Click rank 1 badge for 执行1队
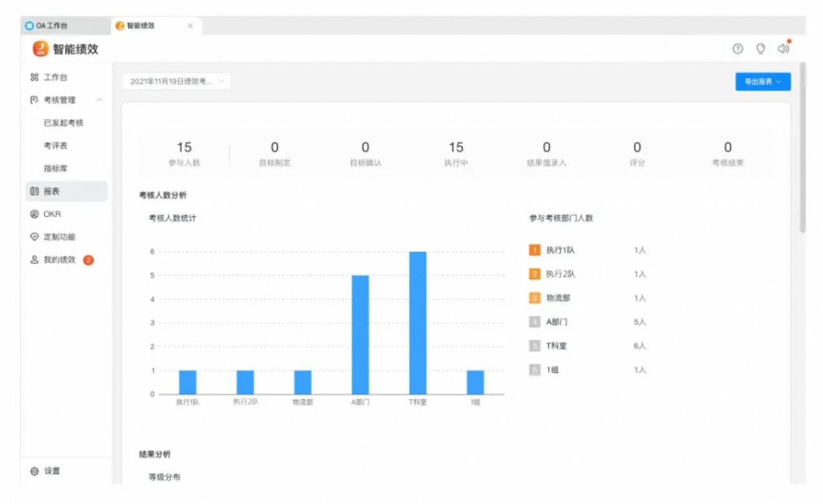Viewport: 823px width, 504px height. [x=534, y=250]
